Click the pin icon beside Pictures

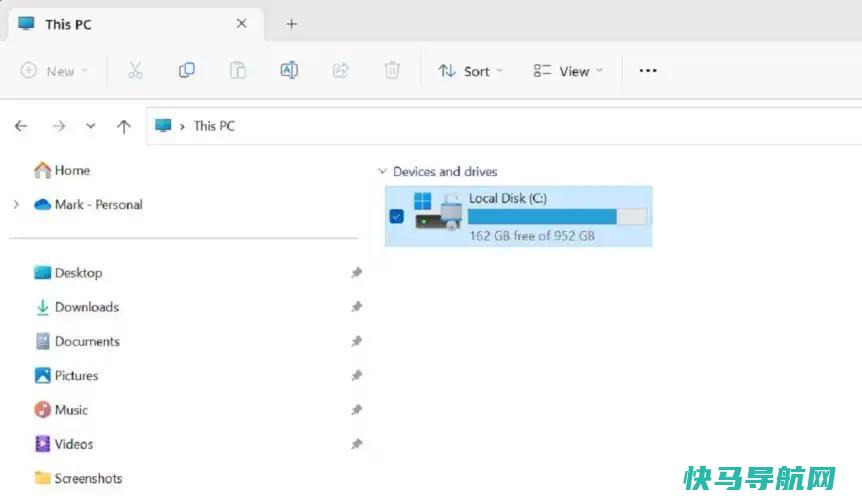point(356,375)
